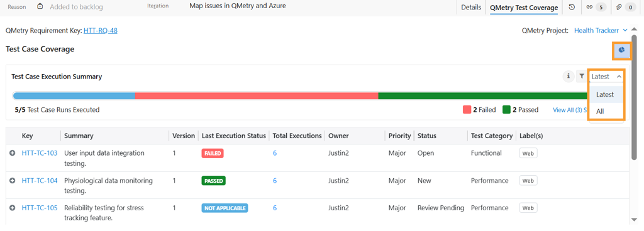644x231 pixels.
Task: Click the 'Open' status cell
Action: point(426,153)
